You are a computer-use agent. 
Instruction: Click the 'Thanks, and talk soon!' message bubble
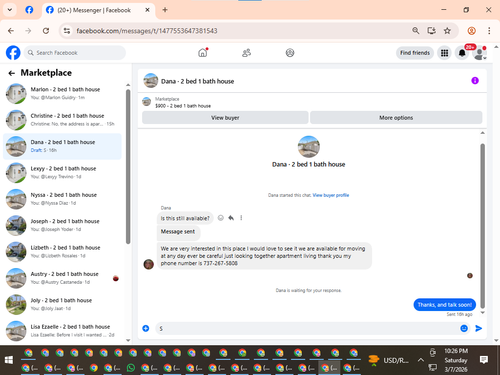[x=444, y=305]
